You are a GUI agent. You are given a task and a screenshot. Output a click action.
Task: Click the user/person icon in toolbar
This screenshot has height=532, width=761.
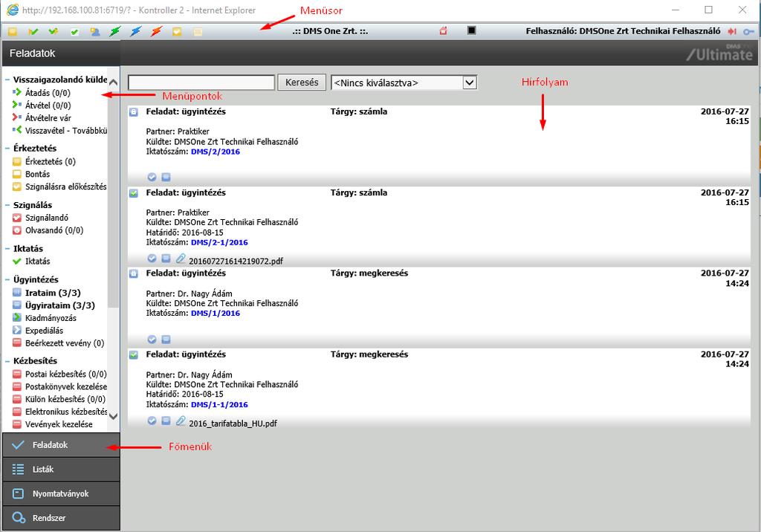[94, 31]
